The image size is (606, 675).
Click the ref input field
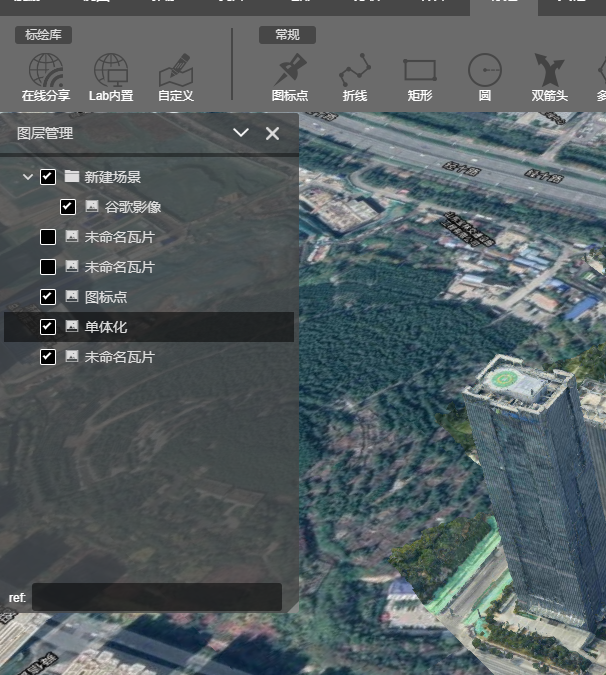pos(157,597)
